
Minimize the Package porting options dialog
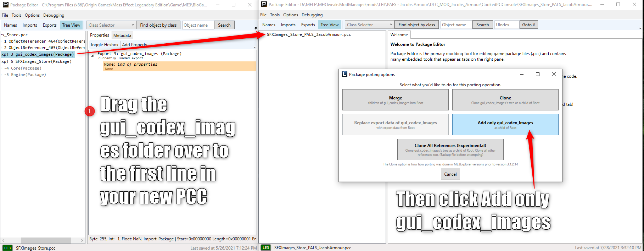click(x=522, y=74)
